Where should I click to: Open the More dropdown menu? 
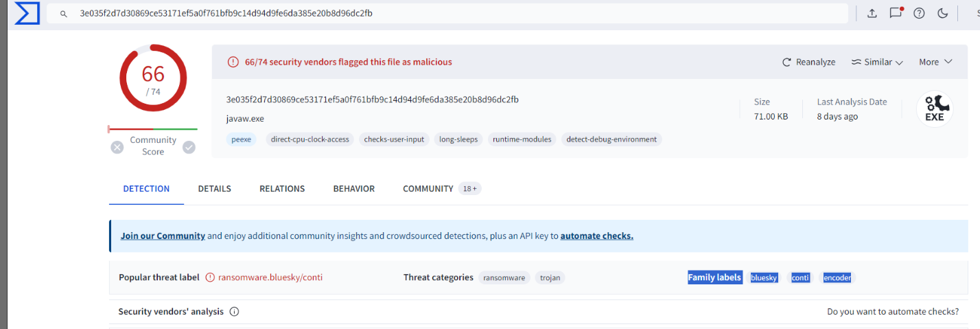click(x=936, y=62)
